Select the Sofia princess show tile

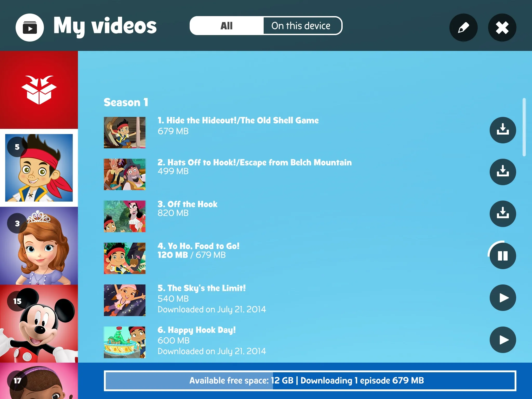pyautogui.click(x=39, y=246)
